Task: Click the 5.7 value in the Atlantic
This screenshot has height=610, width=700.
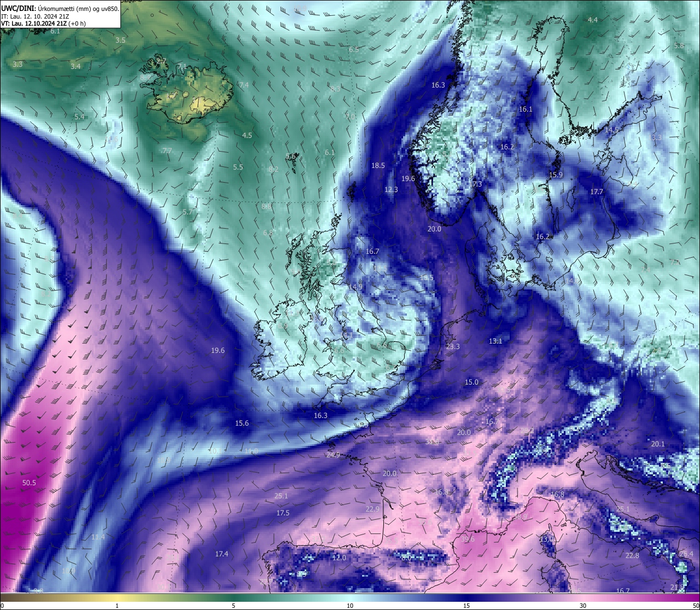Action: click(188, 212)
